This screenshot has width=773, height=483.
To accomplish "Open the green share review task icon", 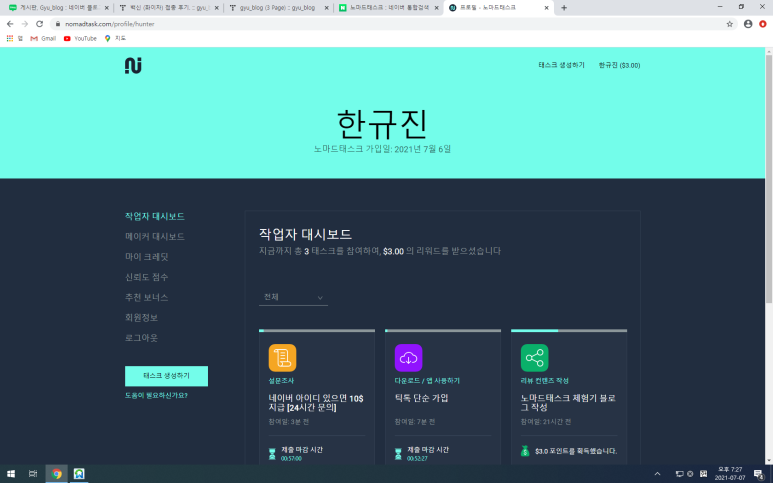I will pyautogui.click(x=534, y=358).
